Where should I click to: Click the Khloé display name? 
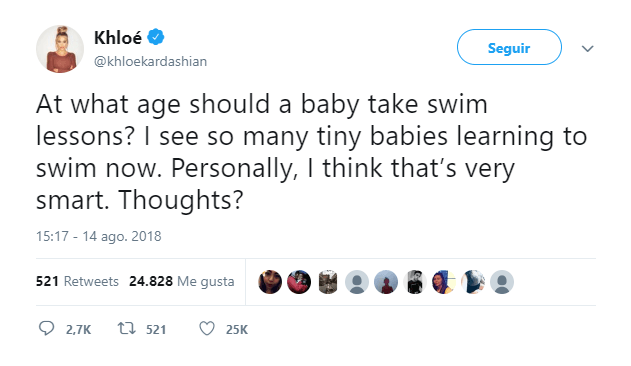tap(118, 37)
